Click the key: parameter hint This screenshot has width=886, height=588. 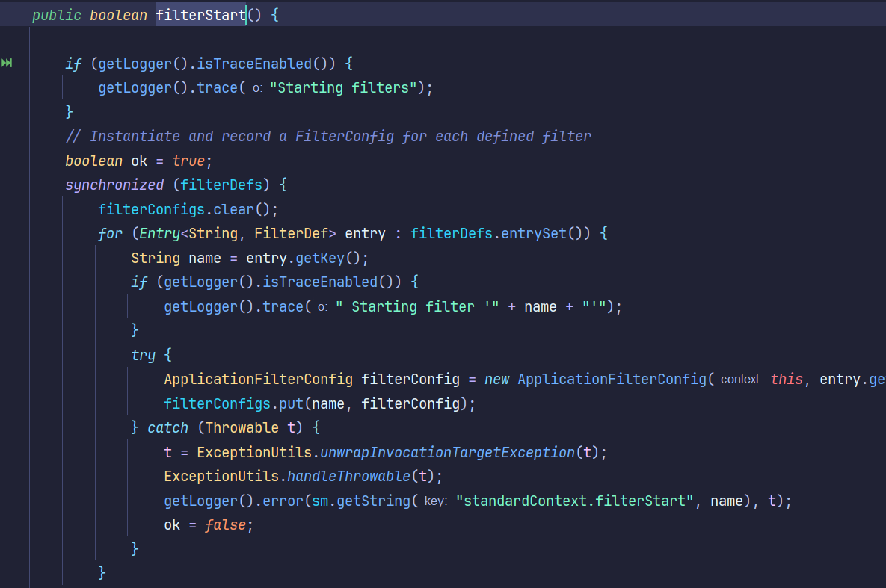point(436,501)
